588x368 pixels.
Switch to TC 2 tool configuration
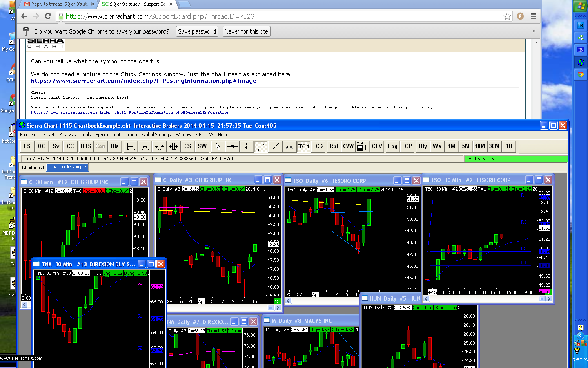[318, 146]
